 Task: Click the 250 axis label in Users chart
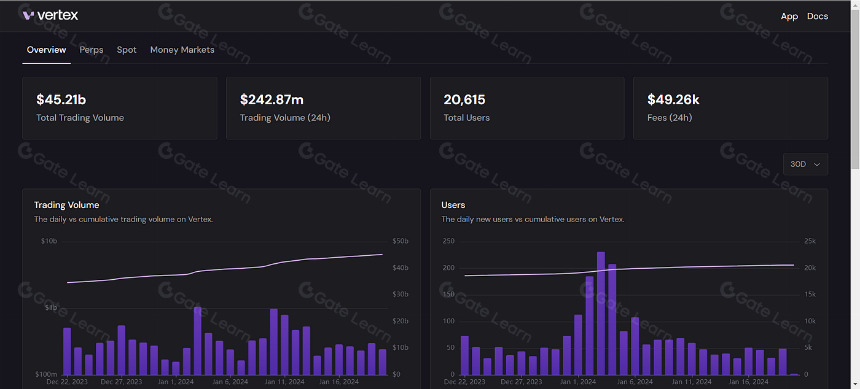[x=448, y=241]
